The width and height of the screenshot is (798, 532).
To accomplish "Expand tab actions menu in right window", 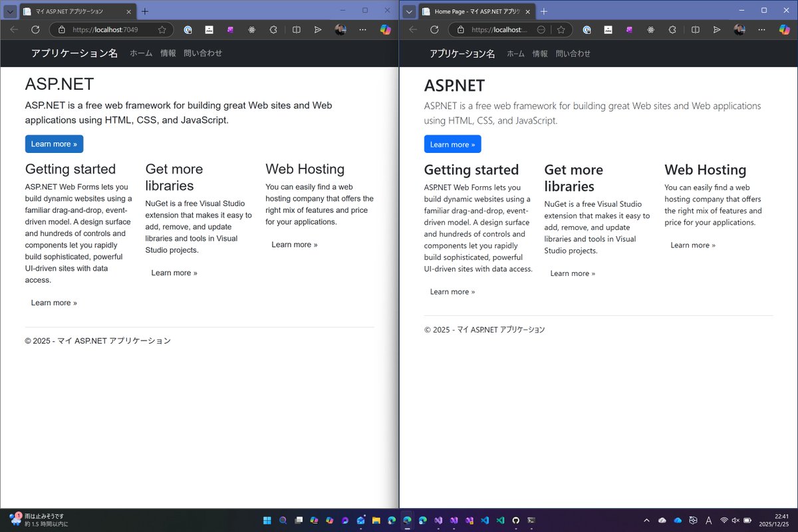I will pyautogui.click(x=409, y=11).
